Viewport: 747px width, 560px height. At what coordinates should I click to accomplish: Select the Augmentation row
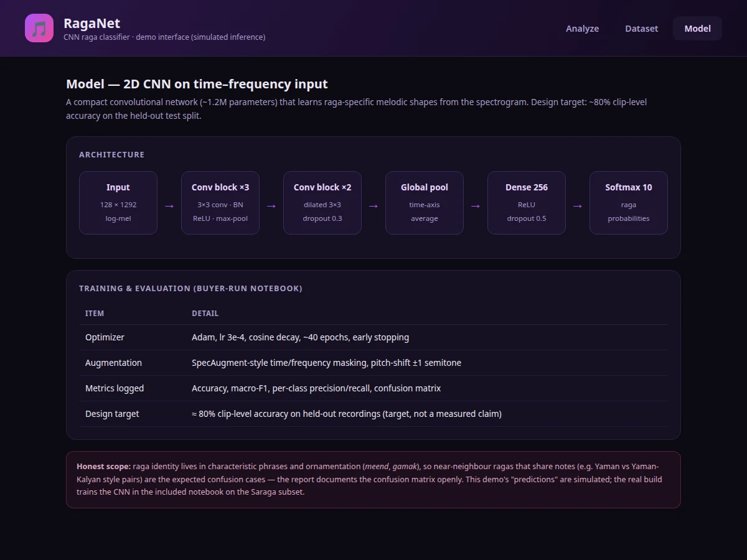click(374, 363)
